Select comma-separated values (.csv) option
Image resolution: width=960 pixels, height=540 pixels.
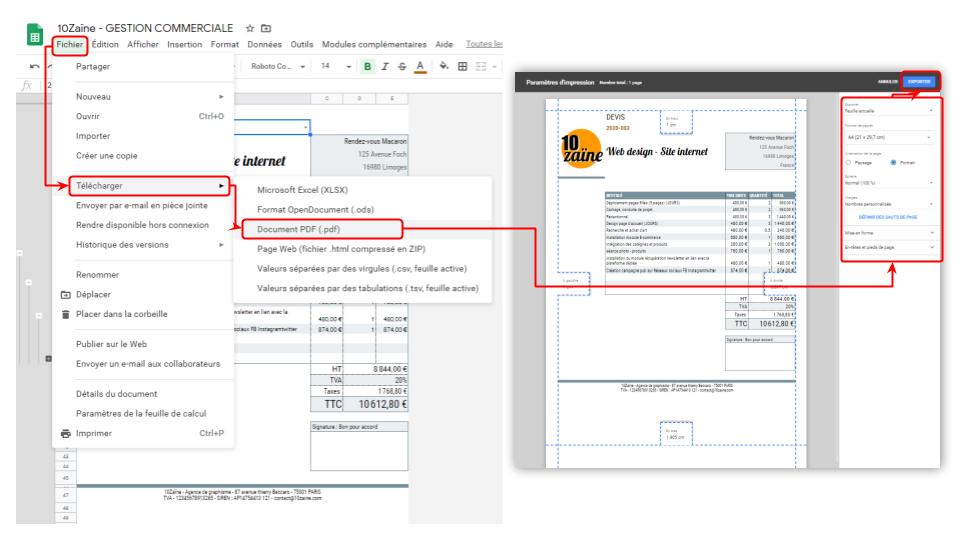pos(363,269)
